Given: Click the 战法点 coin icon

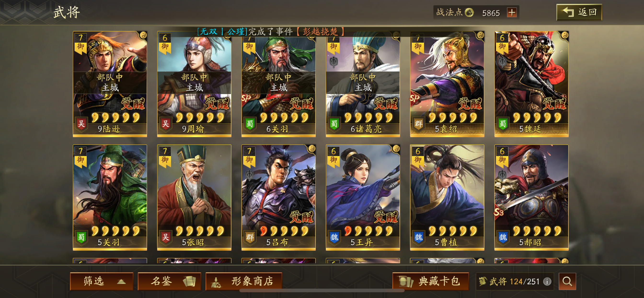Looking at the screenshot, I should (x=469, y=12).
